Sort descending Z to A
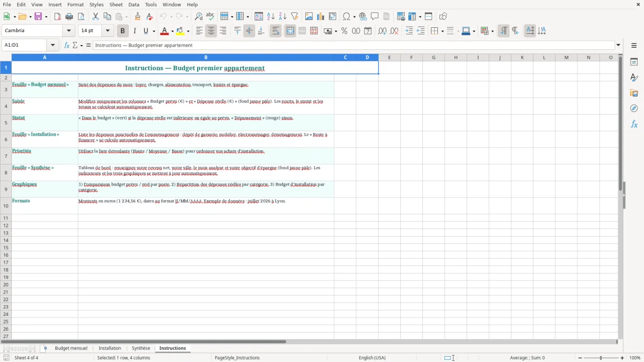Viewport: 644px width, 362px height. [x=283, y=17]
